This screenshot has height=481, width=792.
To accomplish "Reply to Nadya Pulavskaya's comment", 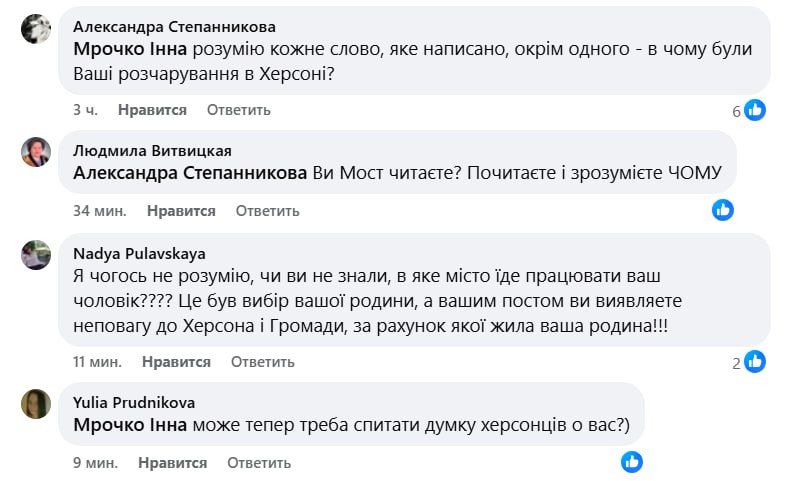I will click(263, 361).
